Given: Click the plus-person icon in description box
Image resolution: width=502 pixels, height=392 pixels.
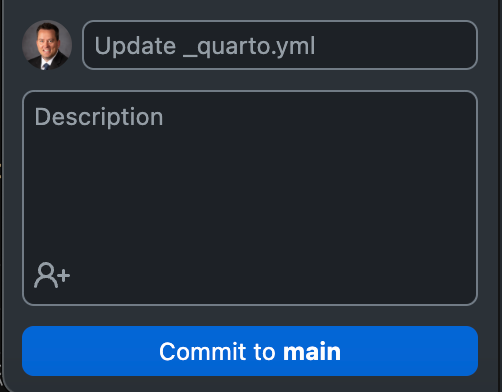Looking at the screenshot, I should [52, 275].
